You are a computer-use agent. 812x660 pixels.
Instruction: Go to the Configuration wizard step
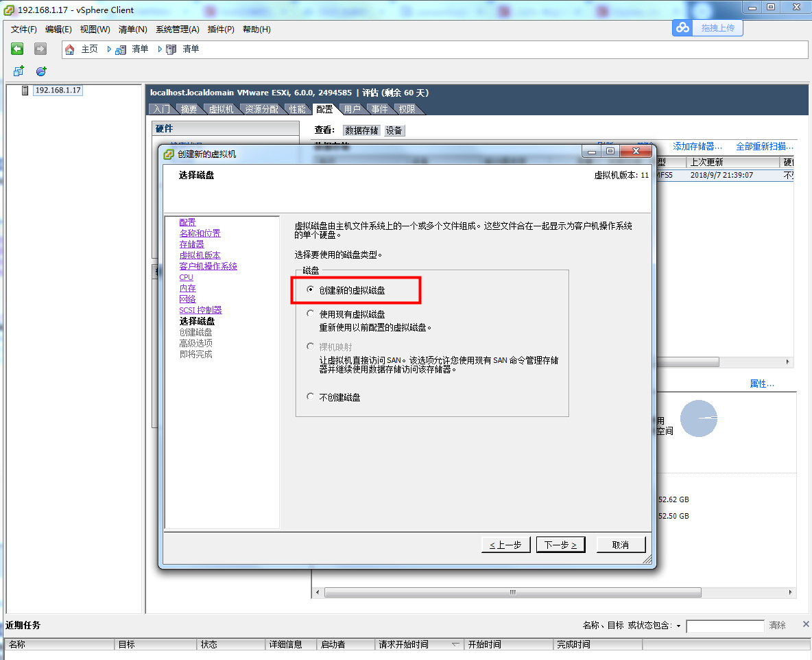(x=187, y=222)
